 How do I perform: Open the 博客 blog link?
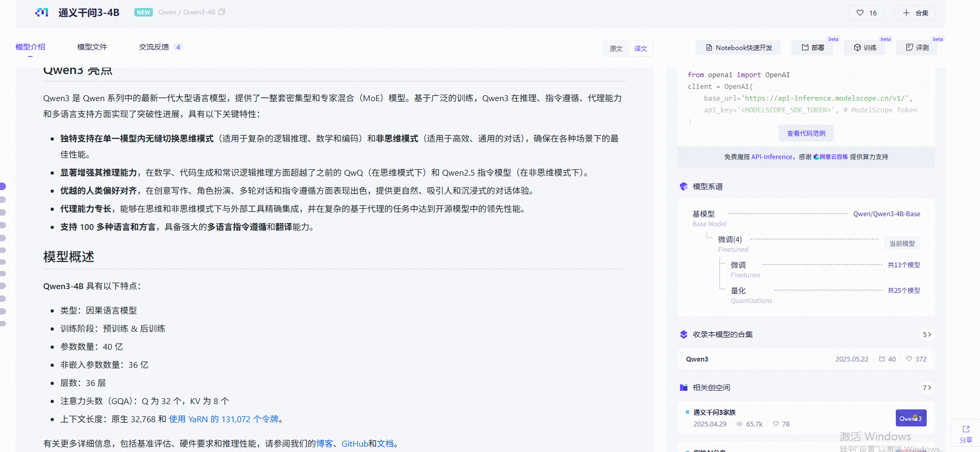[325, 443]
